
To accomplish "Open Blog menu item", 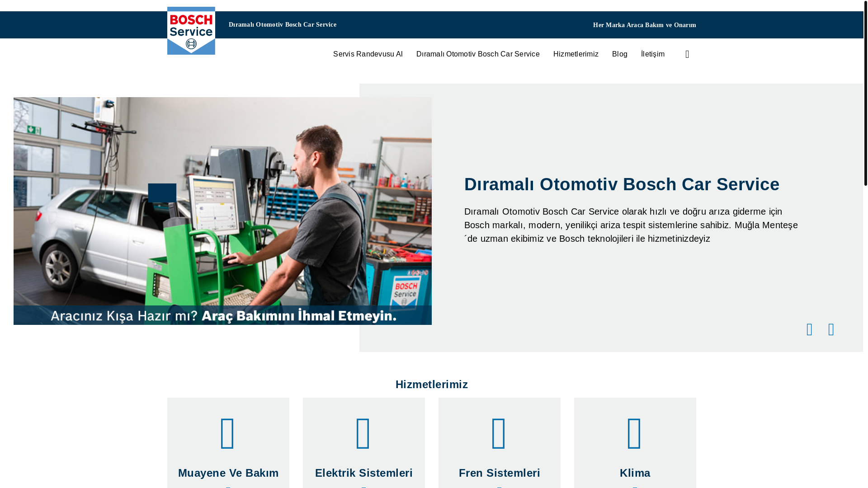I will point(620,54).
